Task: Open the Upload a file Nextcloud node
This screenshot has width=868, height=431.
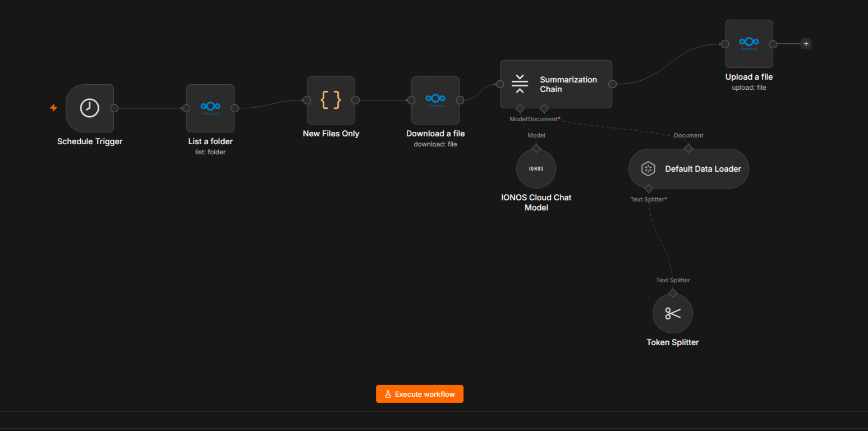Action: click(749, 44)
